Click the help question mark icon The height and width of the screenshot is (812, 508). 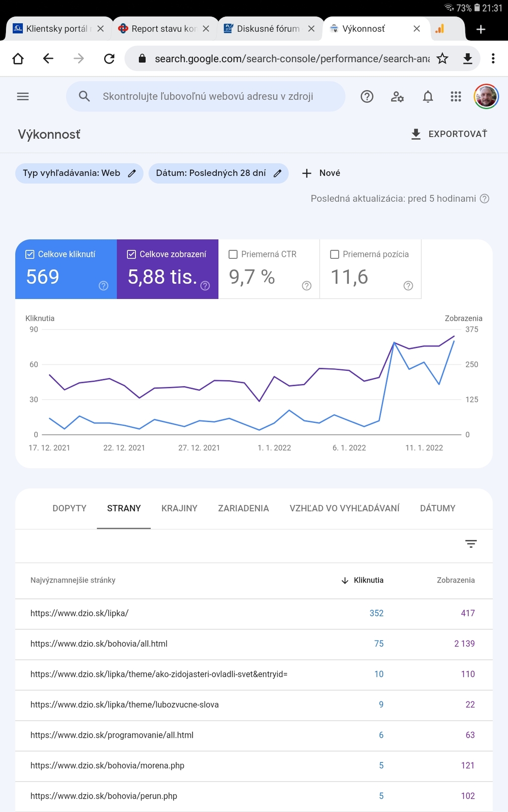pyautogui.click(x=367, y=97)
